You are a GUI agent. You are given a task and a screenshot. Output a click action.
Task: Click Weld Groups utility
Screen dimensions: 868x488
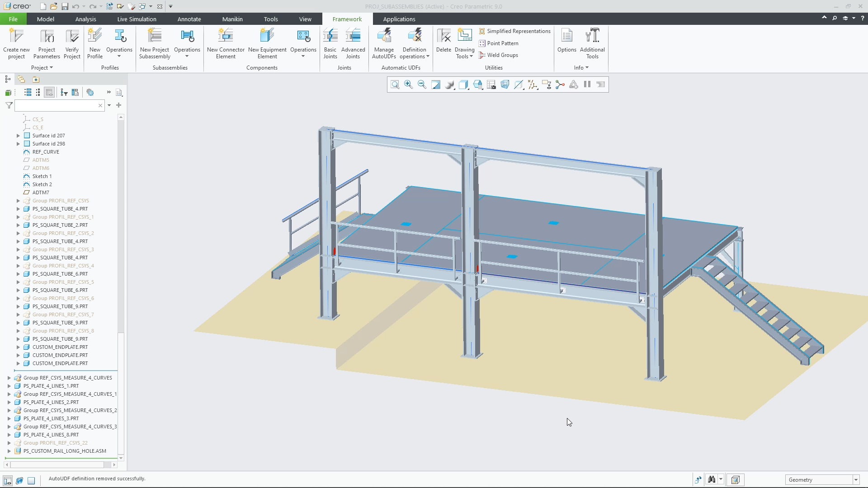pyautogui.click(x=499, y=55)
